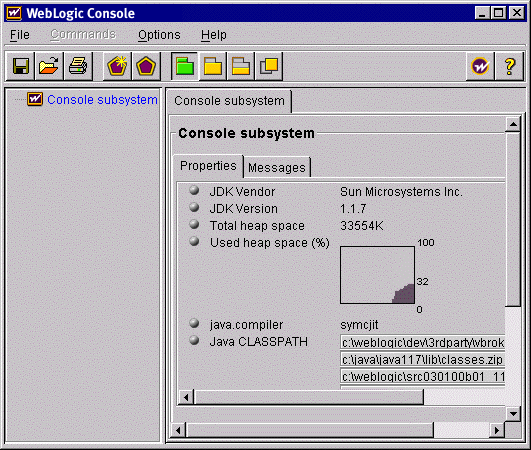Click the vertical scrollbar down arrow
The width and height of the screenshot is (531, 450).
coord(513,413)
